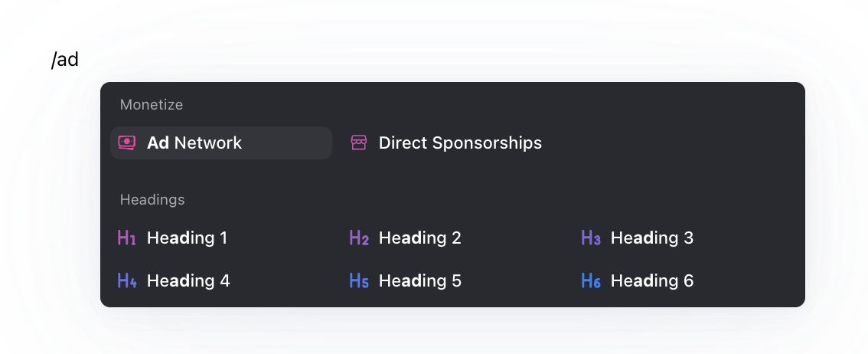
Task: Click the H6 heading icon
Action: tap(591, 281)
